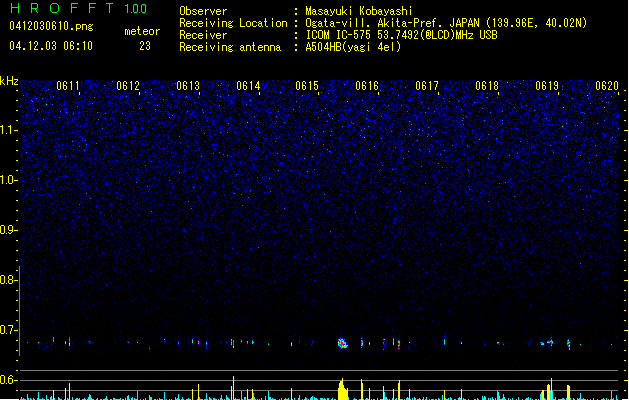Click the meteor count value 23
The image size is (629, 400).
(145, 46)
